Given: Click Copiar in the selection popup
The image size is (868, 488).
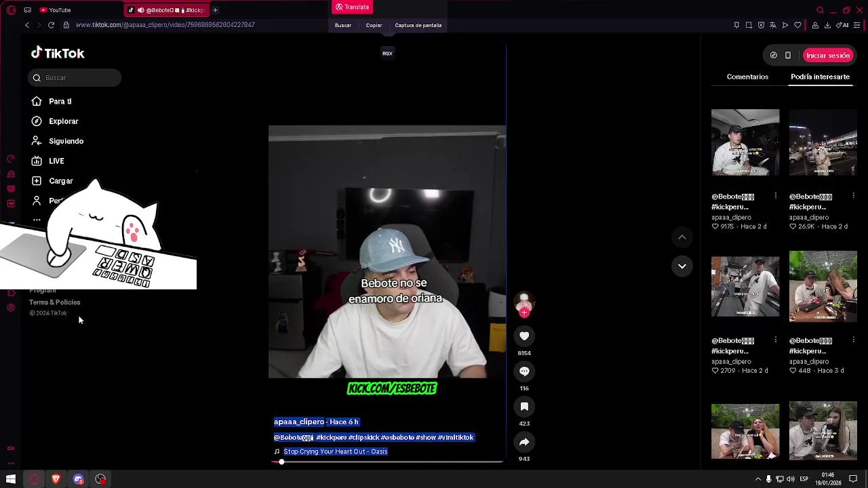Looking at the screenshot, I should pos(374,25).
